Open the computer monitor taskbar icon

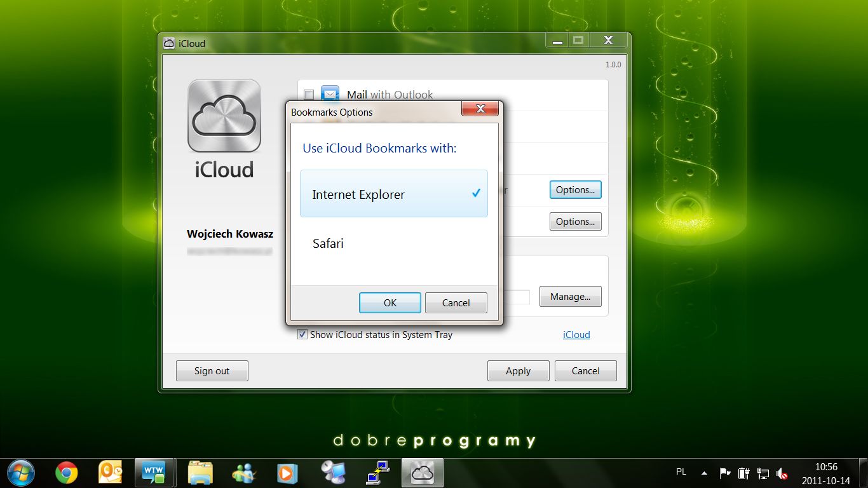(x=332, y=473)
